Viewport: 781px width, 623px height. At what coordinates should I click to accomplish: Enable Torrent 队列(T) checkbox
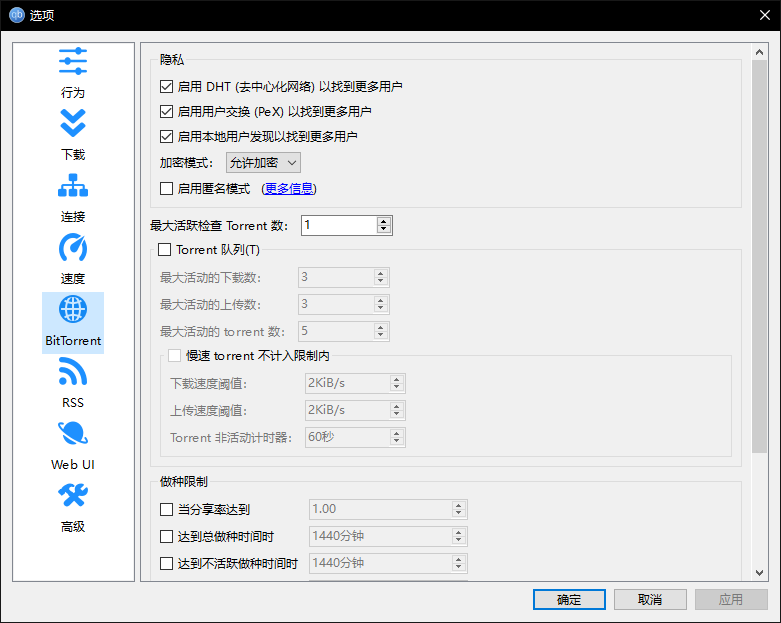pos(164,249)
